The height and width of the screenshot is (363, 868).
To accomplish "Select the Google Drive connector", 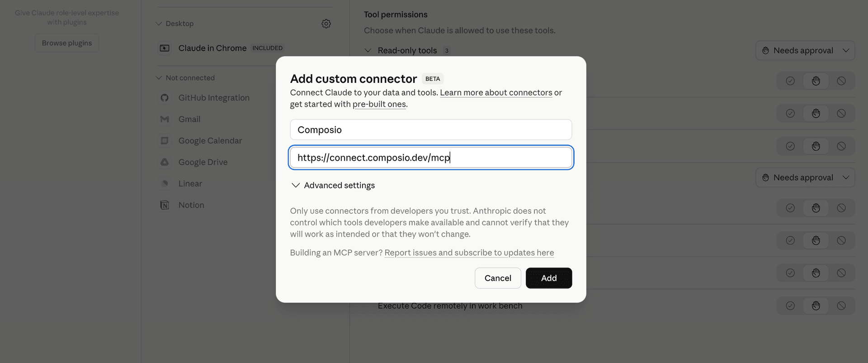I will pyautogui.click(x=203, y=162).
